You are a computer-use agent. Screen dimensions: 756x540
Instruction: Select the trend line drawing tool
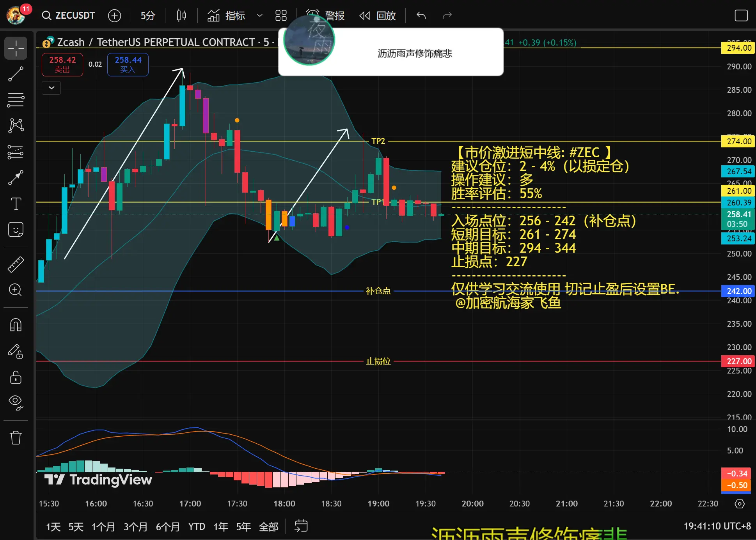click(x=16, y=74)
